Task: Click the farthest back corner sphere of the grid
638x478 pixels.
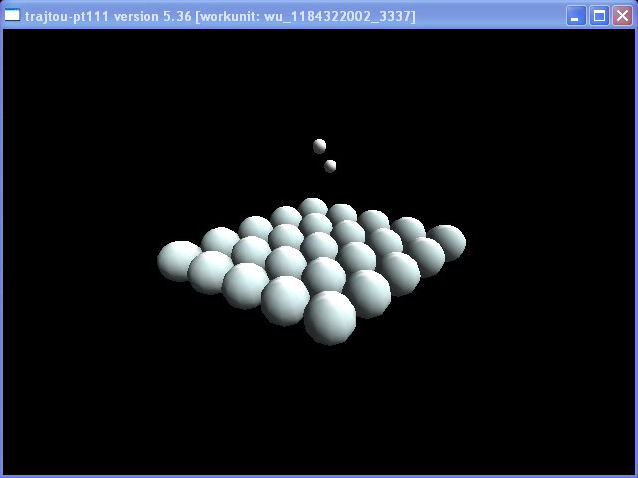Action: (313, 207)
